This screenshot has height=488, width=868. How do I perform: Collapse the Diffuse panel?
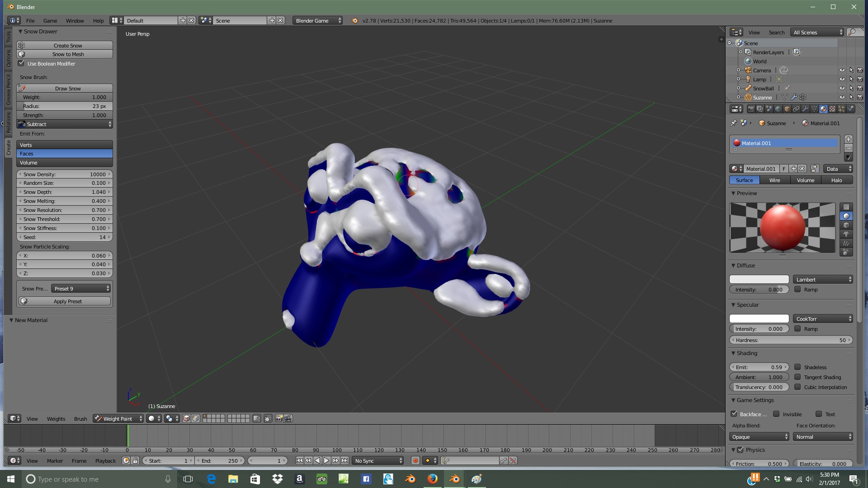click(733, 265)
